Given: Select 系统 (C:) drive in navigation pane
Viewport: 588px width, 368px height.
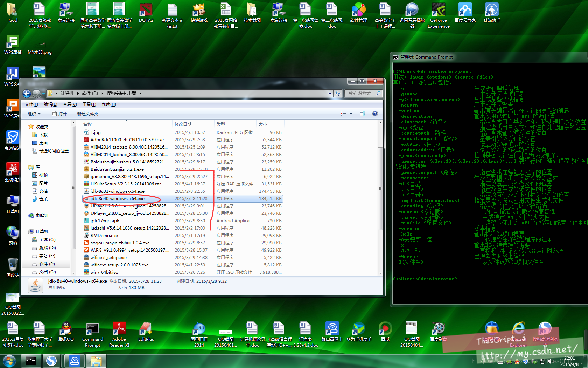Looking at the screenshot, I should (47, 240).
